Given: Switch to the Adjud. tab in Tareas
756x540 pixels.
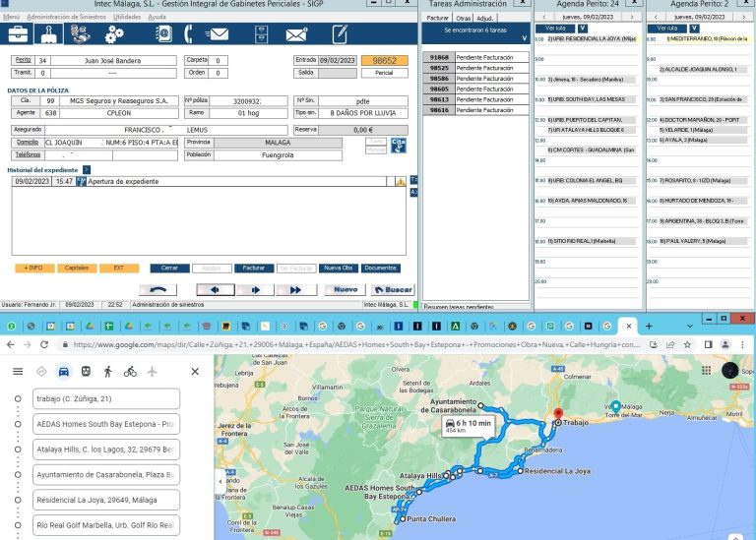Looking at the screenshot, I should (x=485, y=18).
